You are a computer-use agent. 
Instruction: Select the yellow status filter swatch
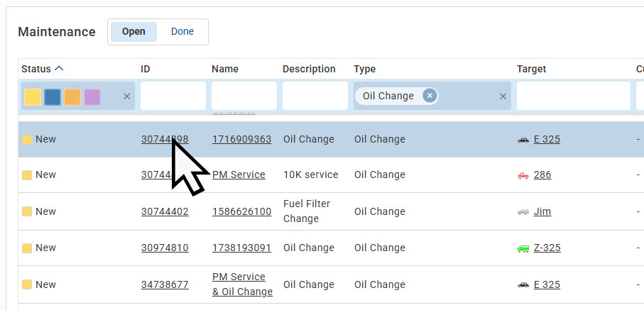point(33,97)
